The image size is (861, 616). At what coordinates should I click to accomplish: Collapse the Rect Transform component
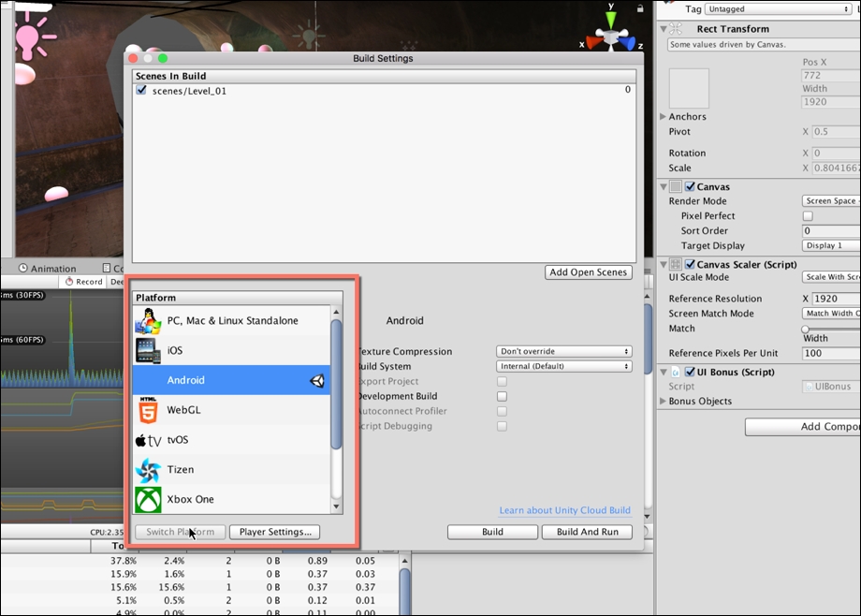[x=664, y=29]
